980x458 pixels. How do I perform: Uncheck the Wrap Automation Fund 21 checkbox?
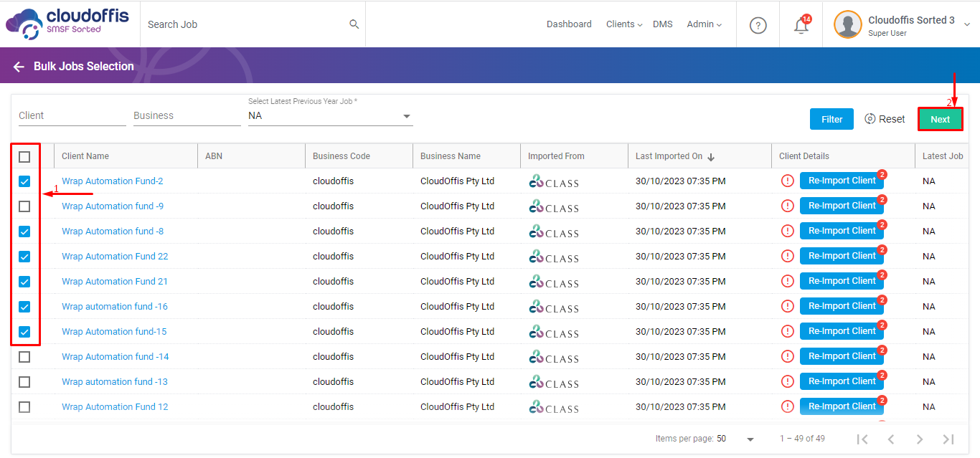[24, 282]
